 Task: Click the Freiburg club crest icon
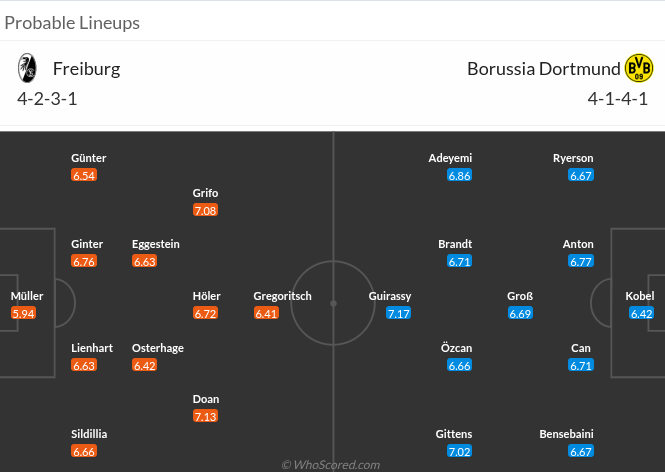tap(26, 69)
